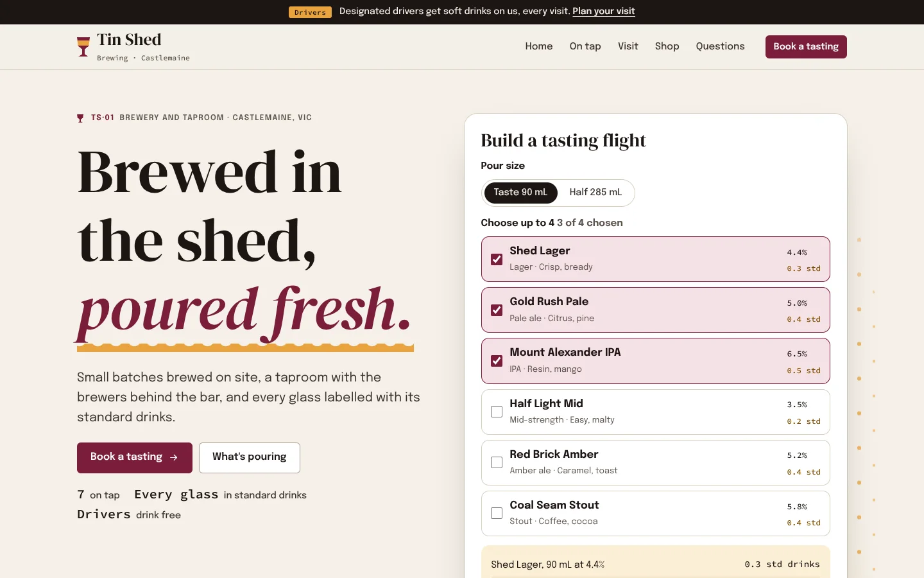The height and width of the screenshot is (578, 924).
Task: Follow the Plan your visit link
Action: (x=604, y=11)
